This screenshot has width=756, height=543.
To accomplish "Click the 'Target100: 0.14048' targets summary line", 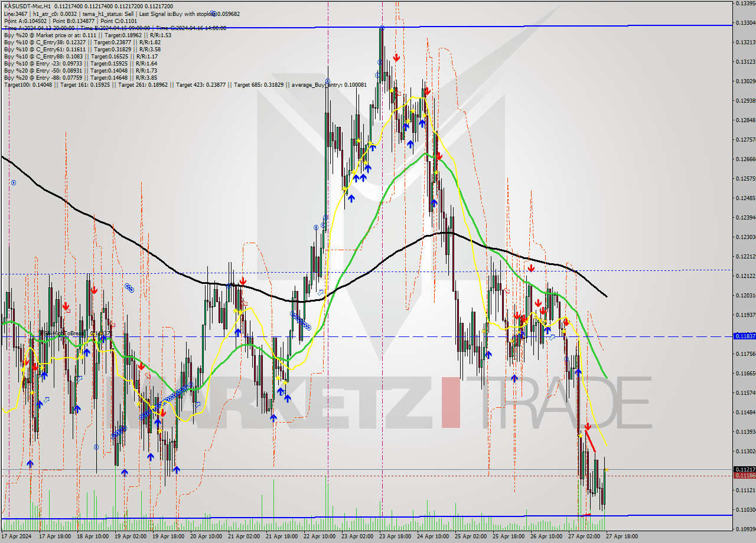I will click(x=185, y=84).
